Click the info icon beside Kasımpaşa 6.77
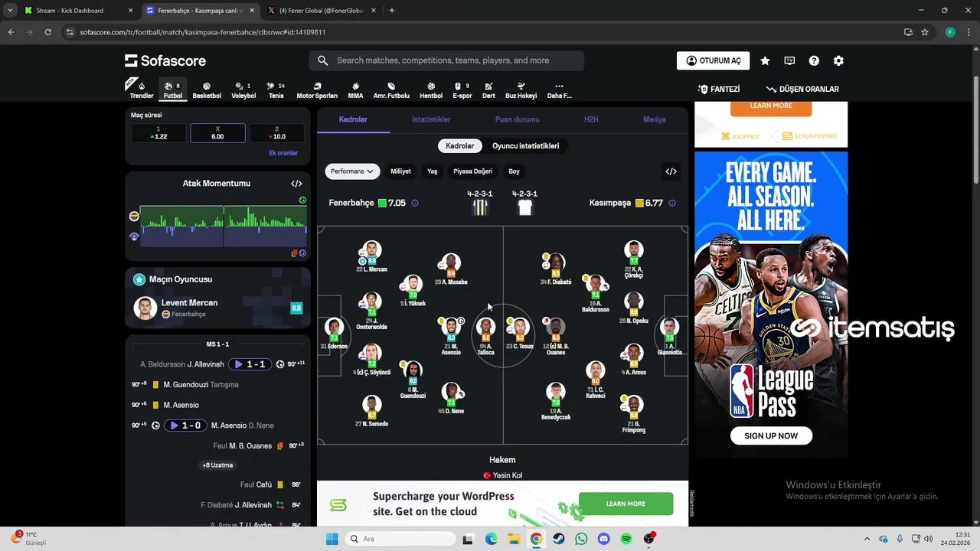The image size is (980, 551). pyautogui.click(x=672, y=204)
